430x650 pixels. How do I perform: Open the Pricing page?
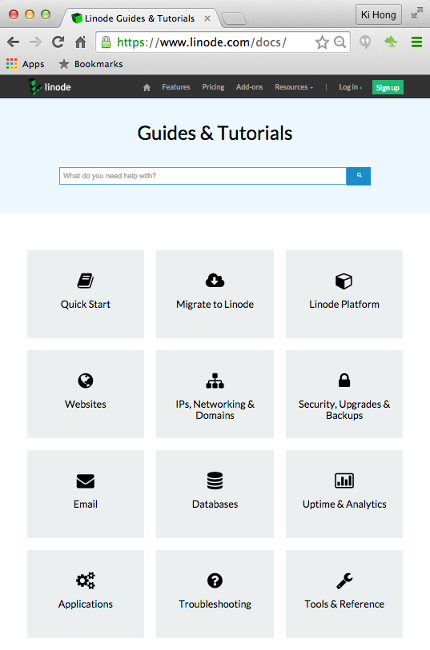click(213, 87)
